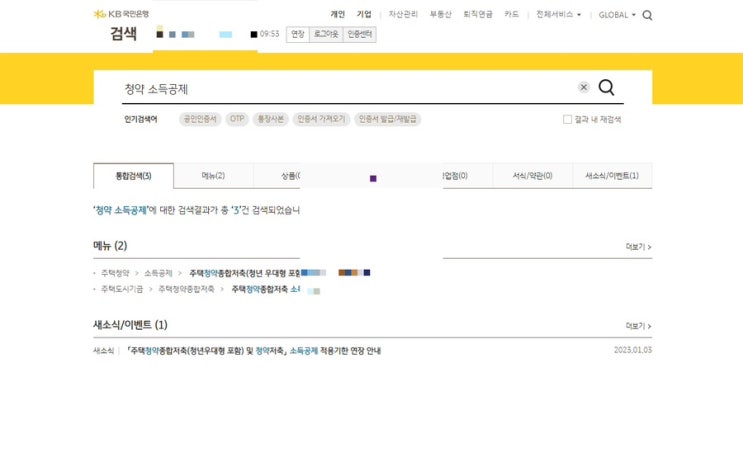Click the 검색 page title

124,33
